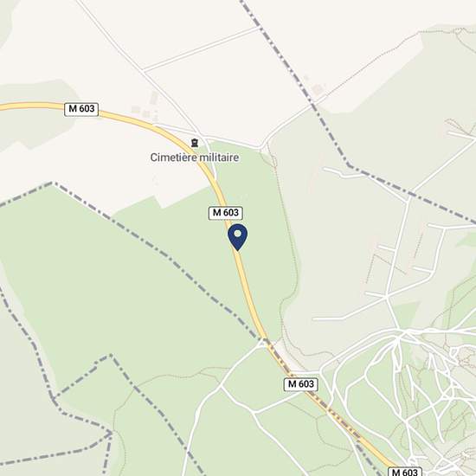Select the dashed boundary bend northeast of the pin
Screen dimensions: 476x476
coord(349,166)
